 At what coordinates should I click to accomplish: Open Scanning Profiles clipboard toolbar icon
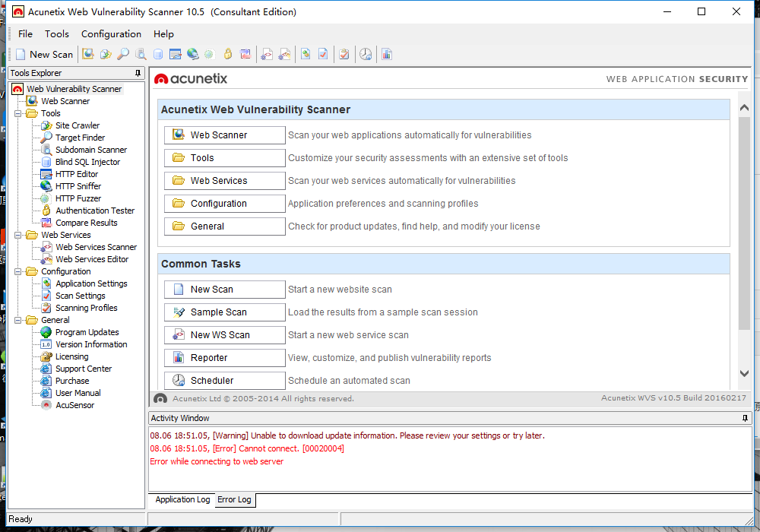click(x=344, y=54)
